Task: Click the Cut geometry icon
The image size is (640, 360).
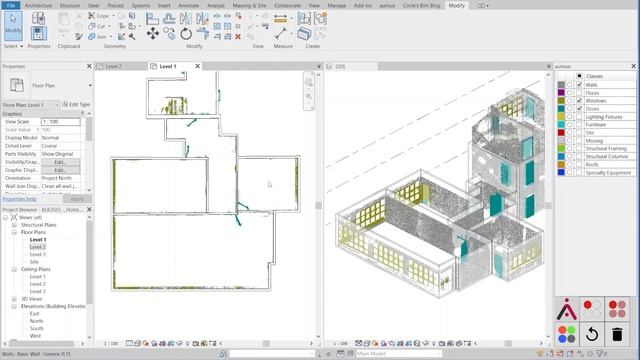Action: [92, 26]
